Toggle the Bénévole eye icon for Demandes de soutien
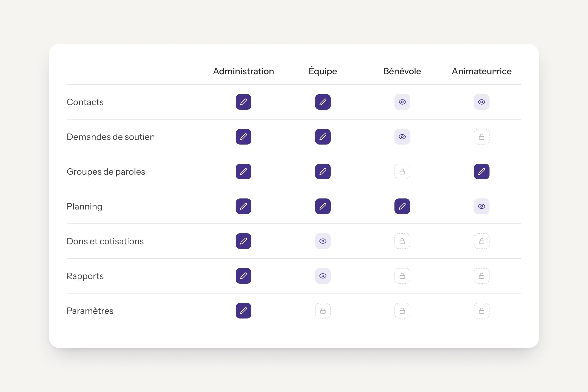This screenshot has width=588, height=392. (x=402, y=136)
